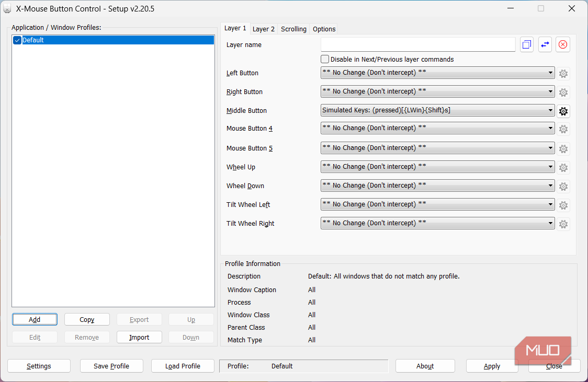The image size is (588, 382).
Task: Click the swap layer icon
Action: tap(545, 44)
